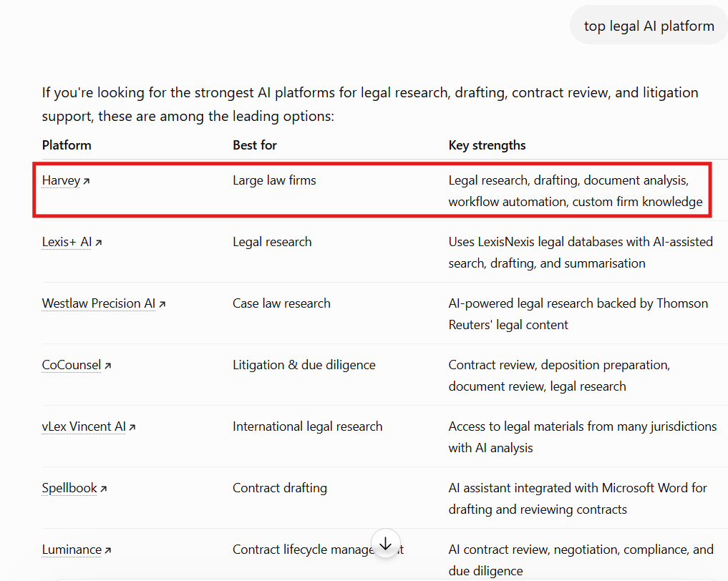The width and height of the screenshot is (728, 581).
Task: Click the external arrow icon beside Lexis+ AI
Action: pyautogui.click(x=99, y=243)
